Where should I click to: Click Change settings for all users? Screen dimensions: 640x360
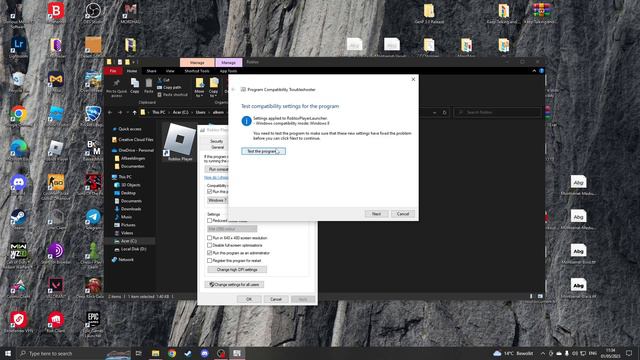(234, 284)
